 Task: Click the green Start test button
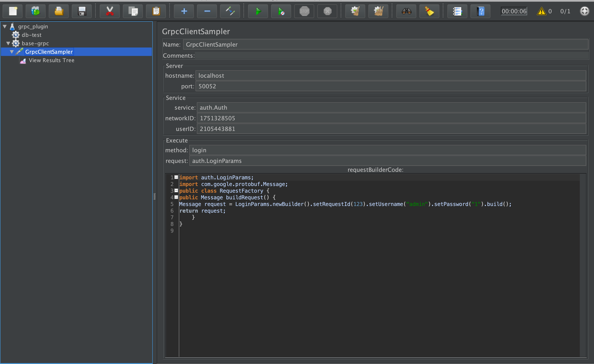258,11
